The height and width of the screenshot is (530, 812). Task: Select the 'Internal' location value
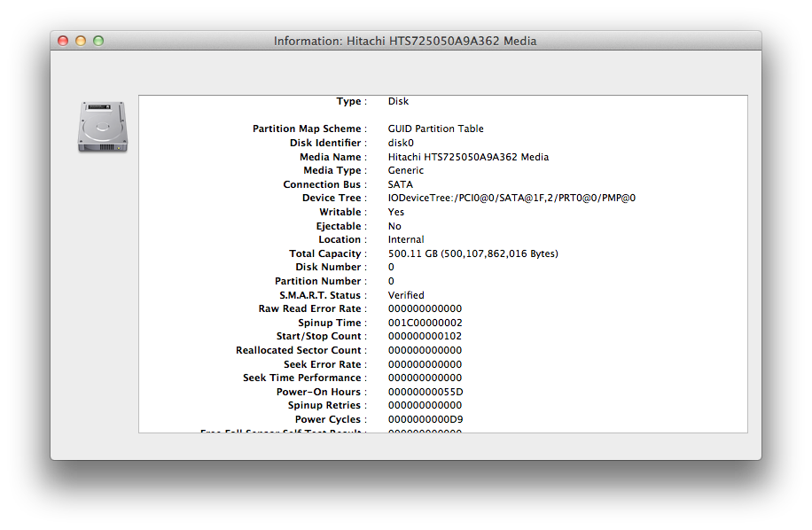[406, 239]
